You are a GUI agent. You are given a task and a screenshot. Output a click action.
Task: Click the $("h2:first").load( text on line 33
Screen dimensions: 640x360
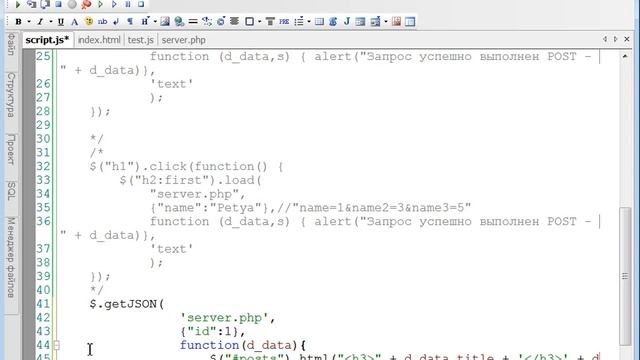pos(191,180)
